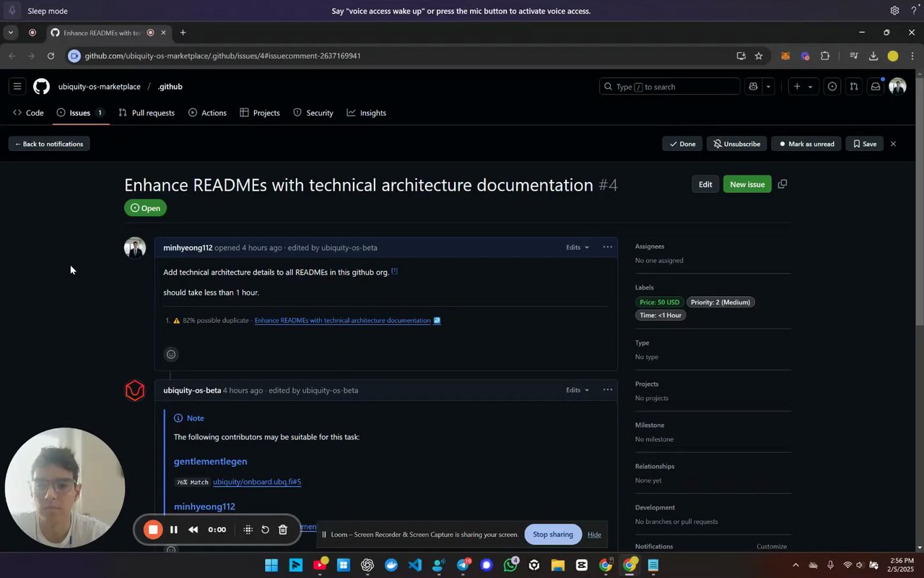The width and height of the screenshot is (924, 578).
Task: Open the three-dot menu on minhyeong112's comment
Action: 608,247
